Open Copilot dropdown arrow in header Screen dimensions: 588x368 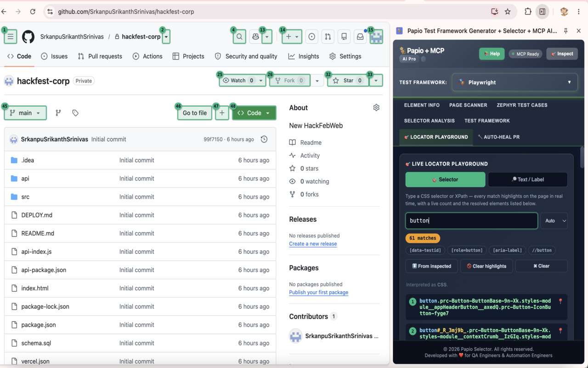267,37
